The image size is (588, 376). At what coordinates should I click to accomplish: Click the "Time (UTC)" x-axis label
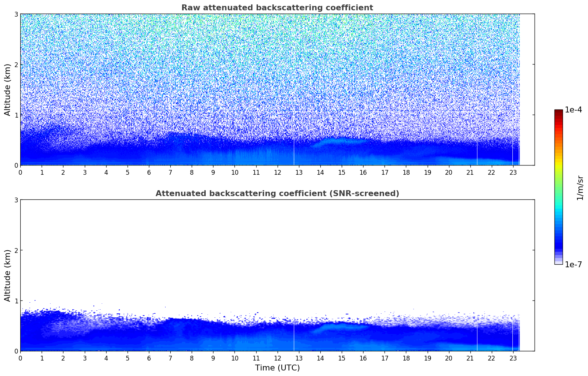tap(277, 368)
